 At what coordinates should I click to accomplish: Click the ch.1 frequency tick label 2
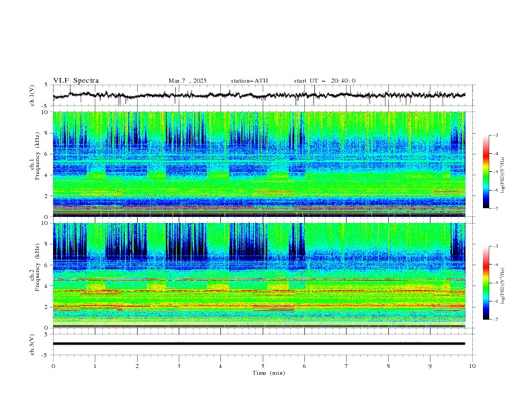pos(48,196)
